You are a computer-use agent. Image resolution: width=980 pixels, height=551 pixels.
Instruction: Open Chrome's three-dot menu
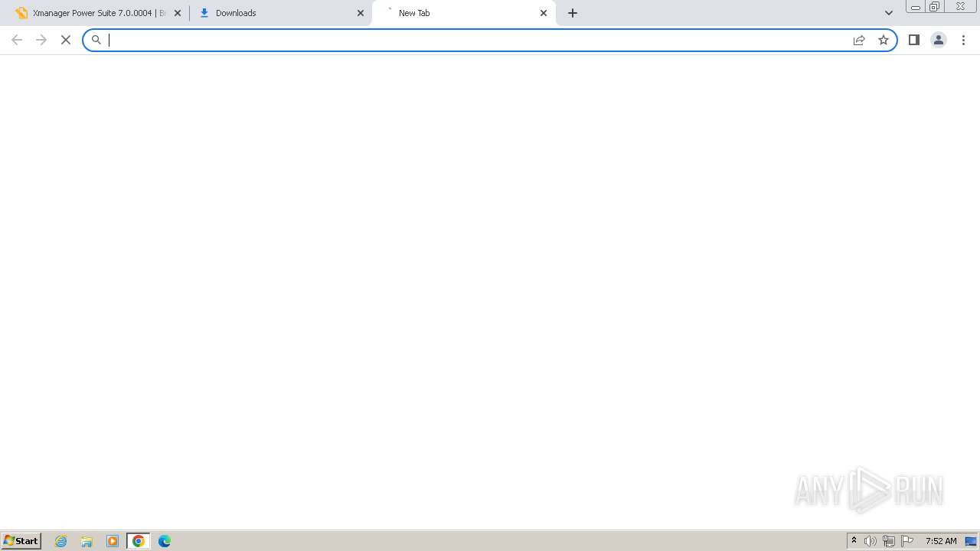click(x=964, y=40)
